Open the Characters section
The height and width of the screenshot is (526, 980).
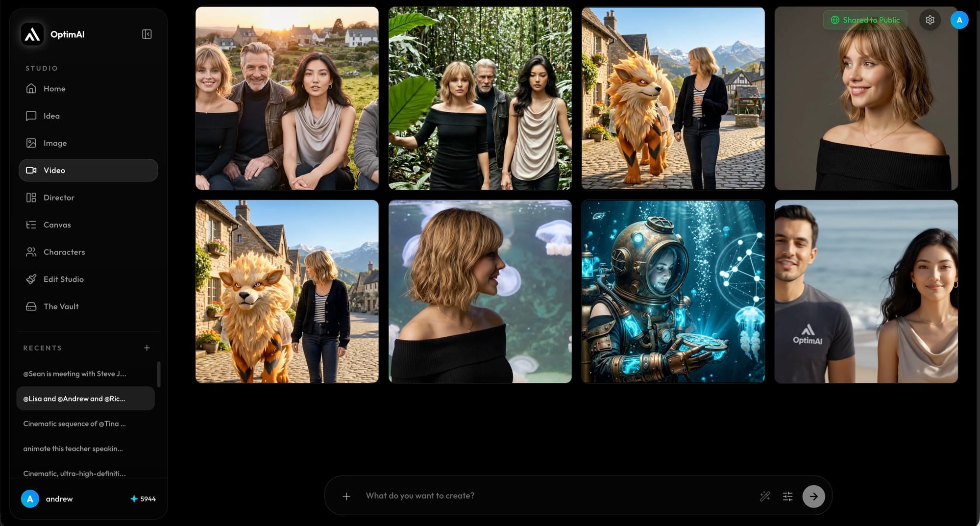point(88,252)
